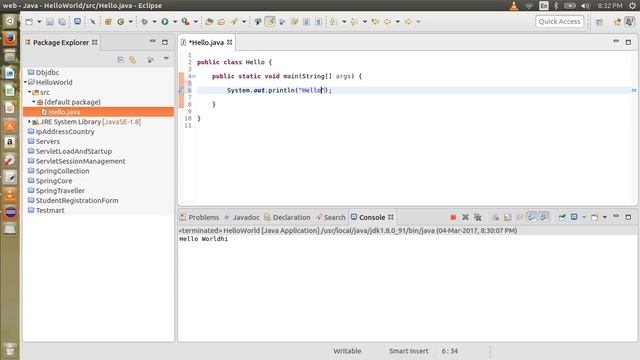Screen dimensions: 640x360
Task: Click the red Terminate button in Console
Action: click(x=453, y=218)
